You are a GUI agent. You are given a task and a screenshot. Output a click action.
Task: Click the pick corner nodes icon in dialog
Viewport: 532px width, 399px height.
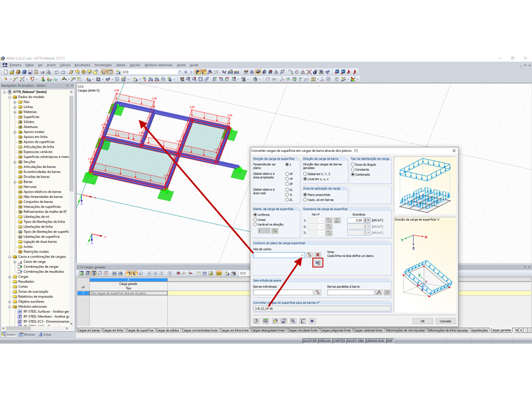click(309, 255)
